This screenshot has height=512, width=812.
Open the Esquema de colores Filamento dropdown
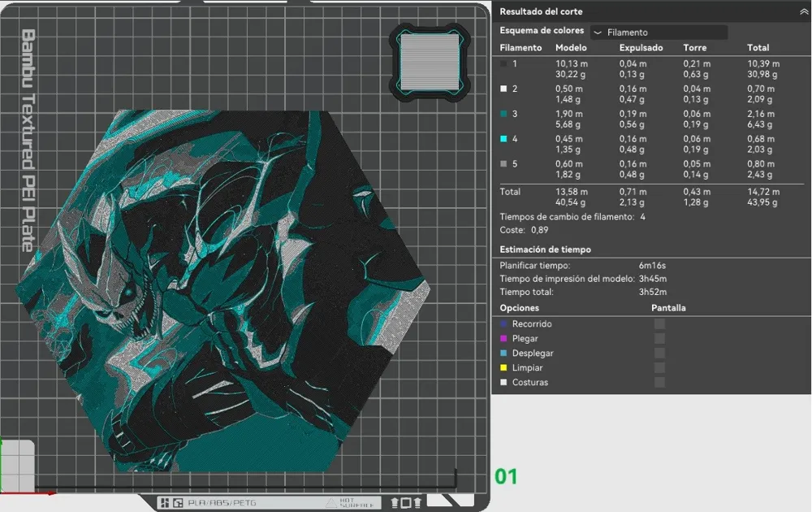point(659,33)
